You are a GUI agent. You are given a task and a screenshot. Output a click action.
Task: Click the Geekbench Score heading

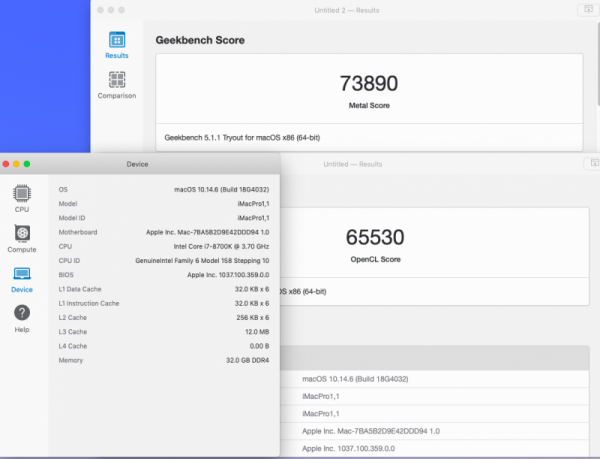(200, 40)
